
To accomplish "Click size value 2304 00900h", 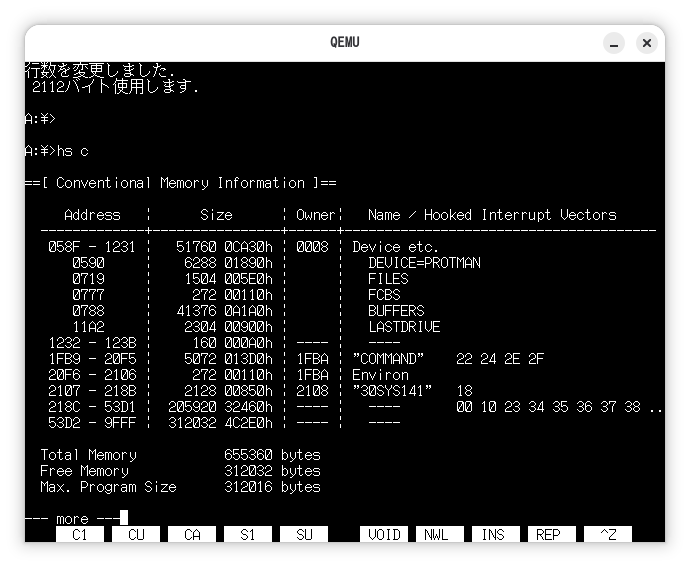I will coord(228,327).
